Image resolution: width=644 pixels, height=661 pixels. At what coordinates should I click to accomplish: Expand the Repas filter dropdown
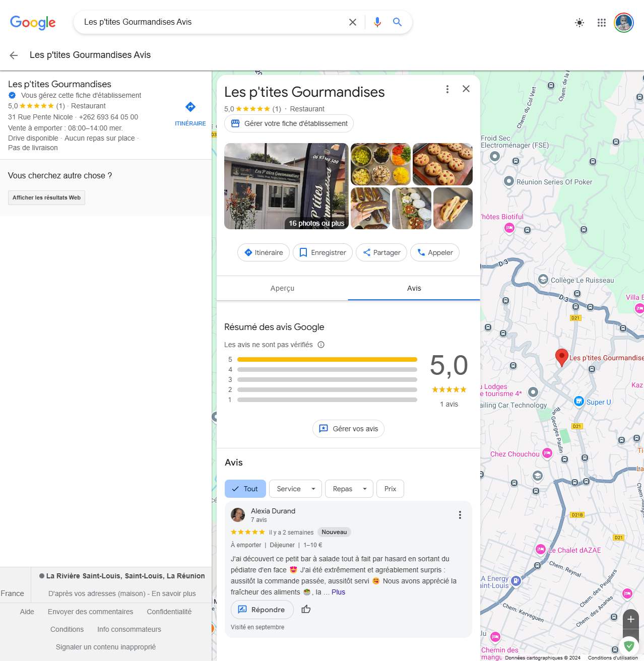pos(349,489)
